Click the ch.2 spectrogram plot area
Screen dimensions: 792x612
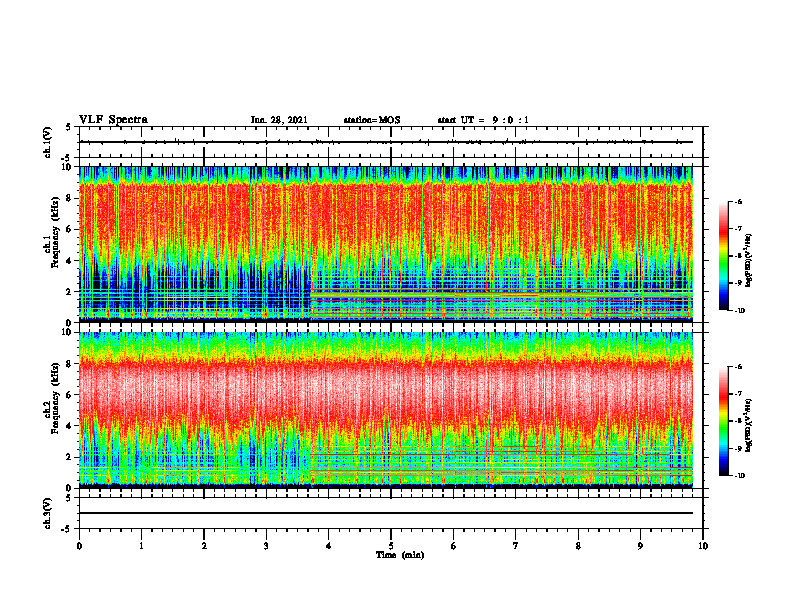[x=386, y=410]
